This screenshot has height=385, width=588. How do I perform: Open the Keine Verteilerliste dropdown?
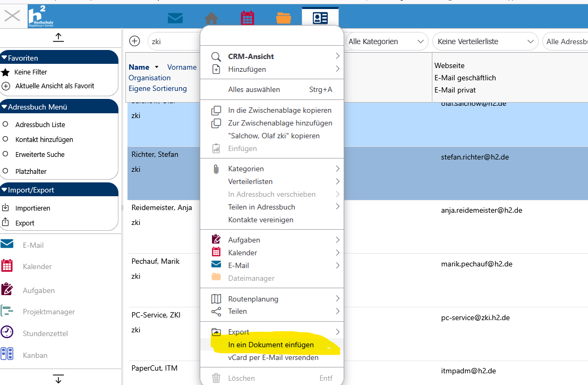coord(484,41)
